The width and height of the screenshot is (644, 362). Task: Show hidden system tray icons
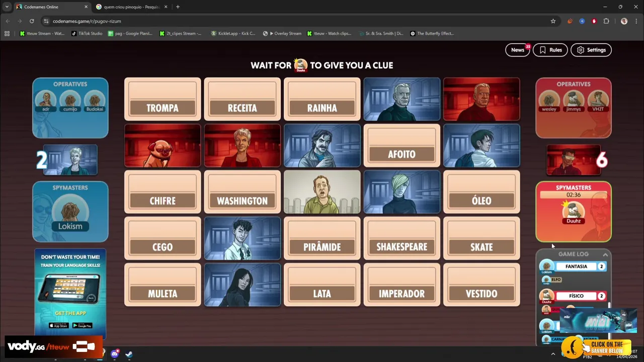553,354
